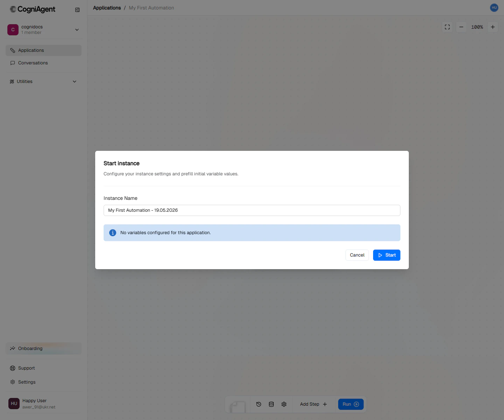
Task: Click the Support lifebuoy icon
Action: 13,368
